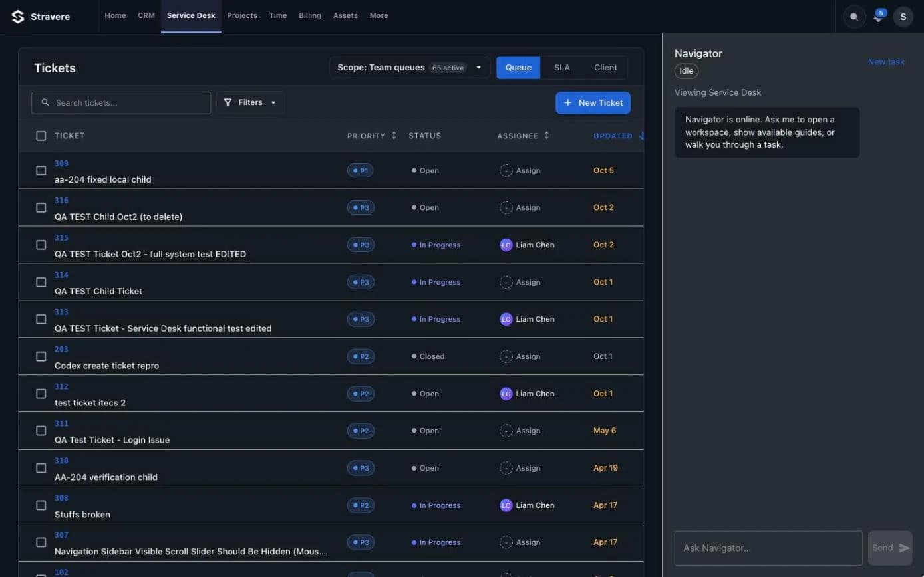The width and height of the screenshot is (924, 577).
Task: Expand the Filters dropdown
Action: click(250, 102)
